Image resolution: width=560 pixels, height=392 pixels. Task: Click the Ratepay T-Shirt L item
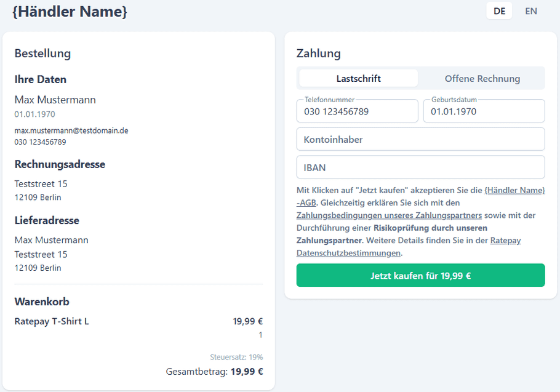click(x=52, y=321)
